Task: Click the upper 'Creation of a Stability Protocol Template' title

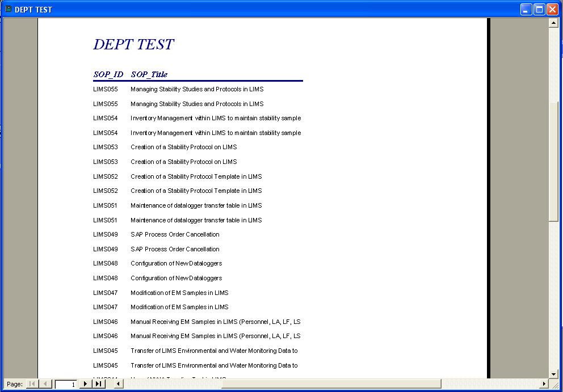Action: tap(196, 176)
